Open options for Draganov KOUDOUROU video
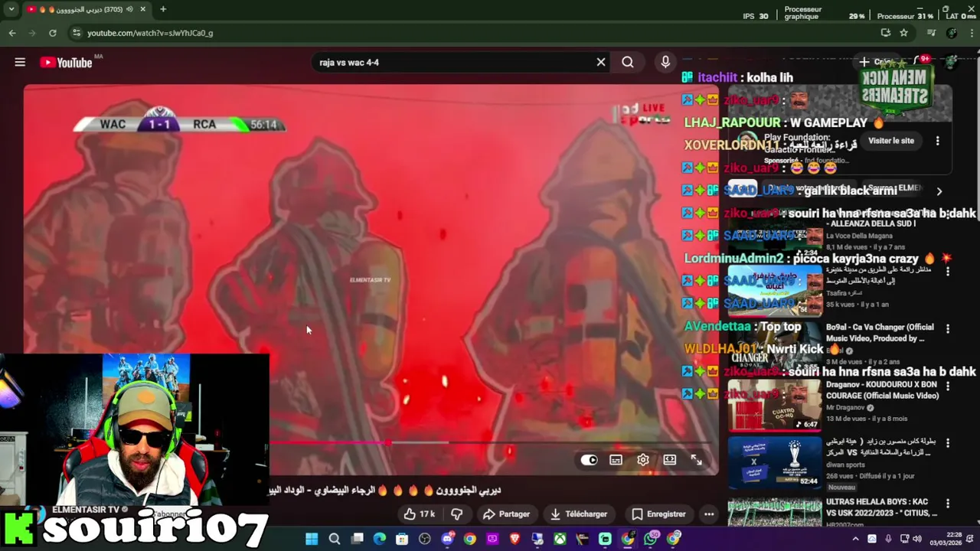Viewport: 980px width, 551px height. click(x=948, y=385)
